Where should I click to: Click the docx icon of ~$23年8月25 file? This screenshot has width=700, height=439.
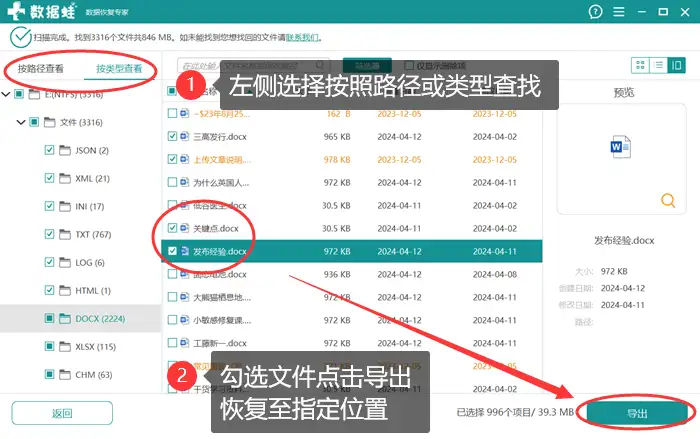184,113
